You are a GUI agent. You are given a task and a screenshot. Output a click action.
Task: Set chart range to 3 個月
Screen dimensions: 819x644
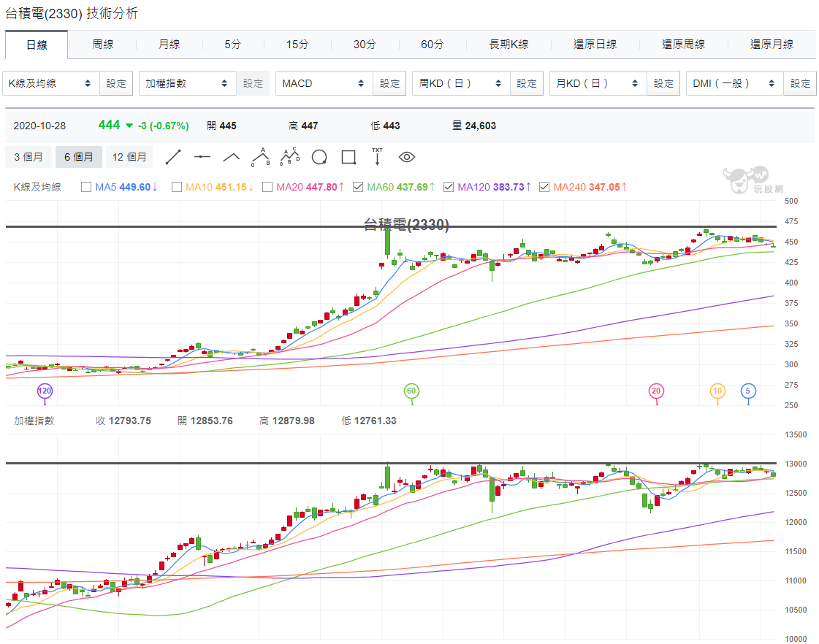28,157
